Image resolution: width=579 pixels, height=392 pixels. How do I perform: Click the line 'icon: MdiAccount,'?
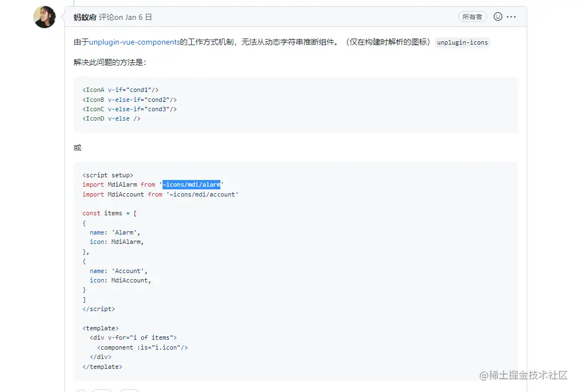click(x=121, y=281)
